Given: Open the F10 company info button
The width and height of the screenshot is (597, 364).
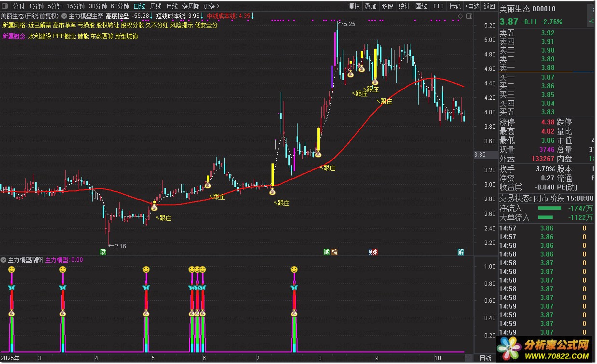Looking at the screenshot, I should 438,6.
